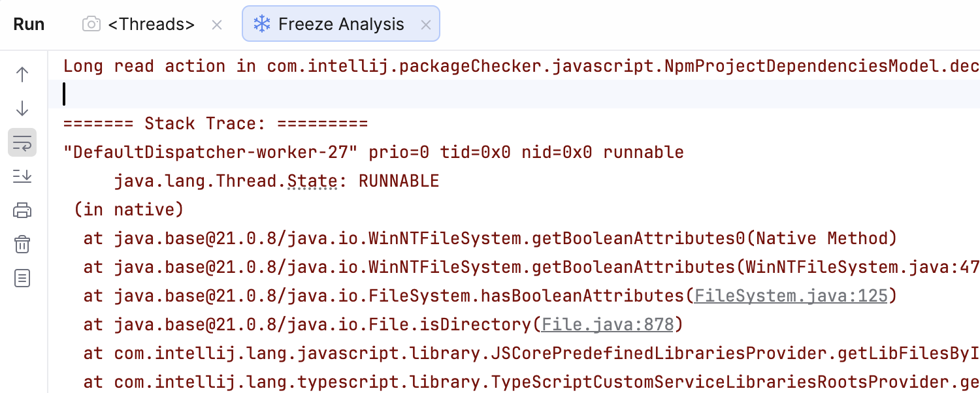Click the camera icon on Threads tab
Viewport: 980px width, 393px height.
point(91,25)
